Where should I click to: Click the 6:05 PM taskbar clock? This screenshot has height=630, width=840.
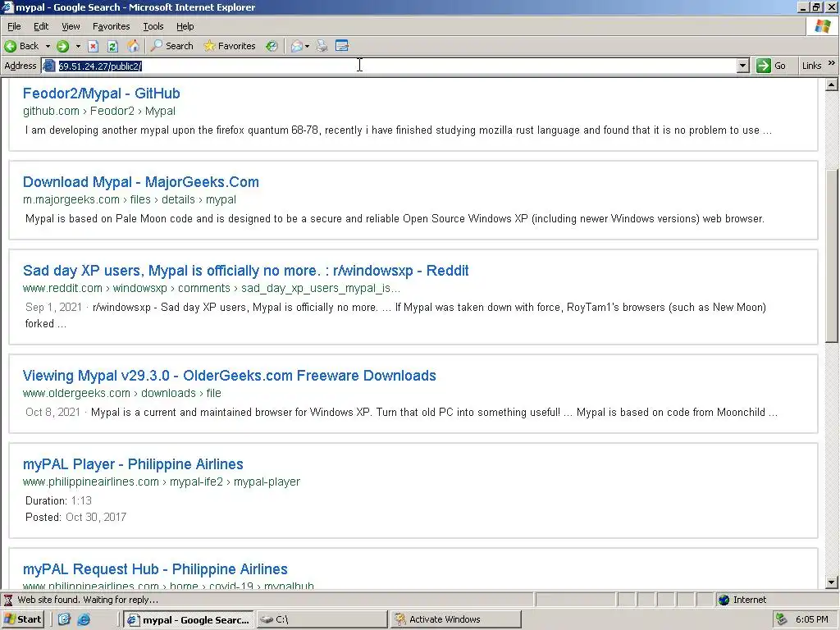[x=811, y=619]
